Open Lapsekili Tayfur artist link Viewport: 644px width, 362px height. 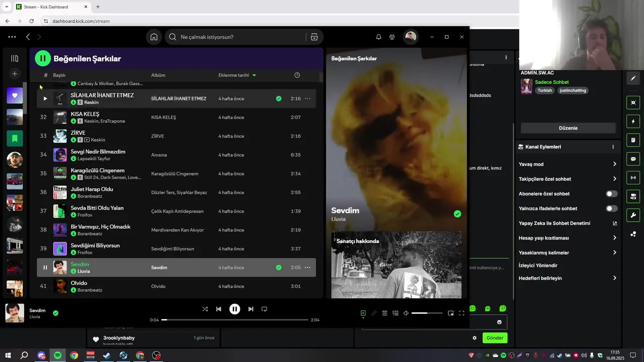click(x=94, y=158)
